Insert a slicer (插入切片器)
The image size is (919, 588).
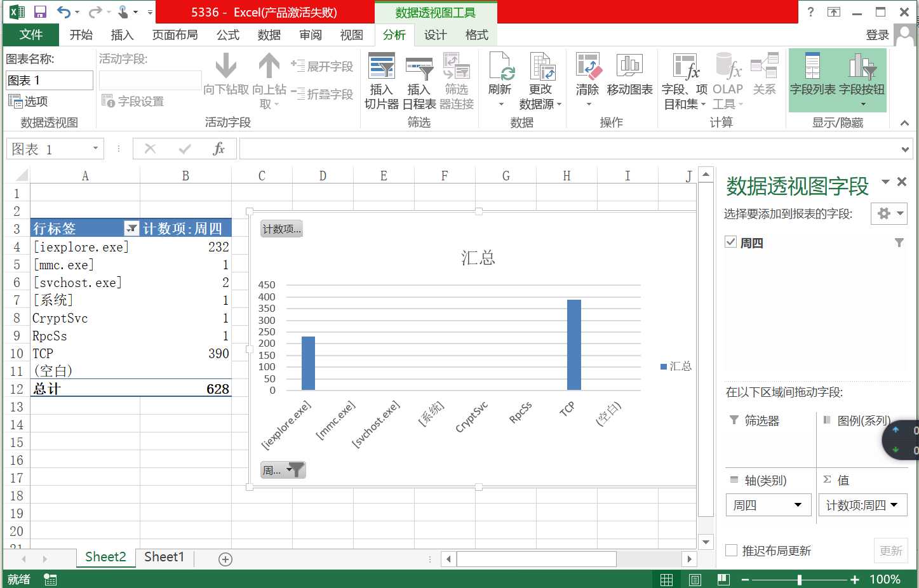382,81
